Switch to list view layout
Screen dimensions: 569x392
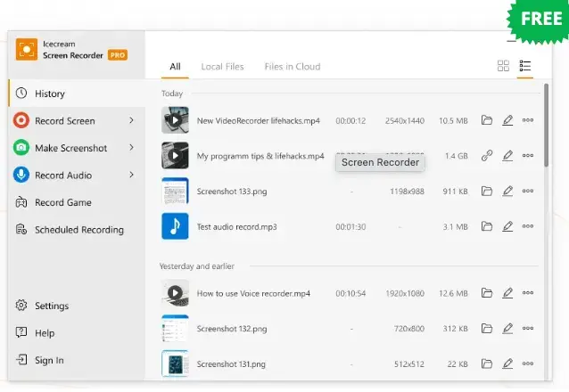point(525,66)
